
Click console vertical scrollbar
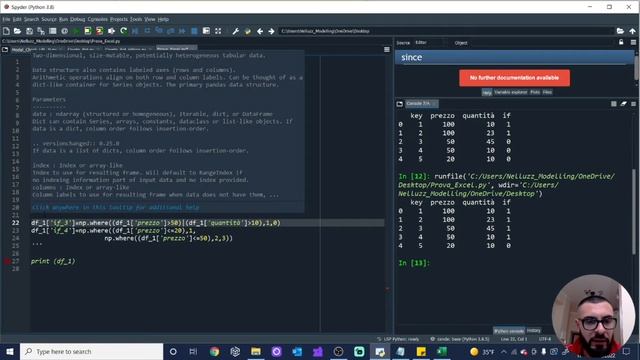(634, 212)
